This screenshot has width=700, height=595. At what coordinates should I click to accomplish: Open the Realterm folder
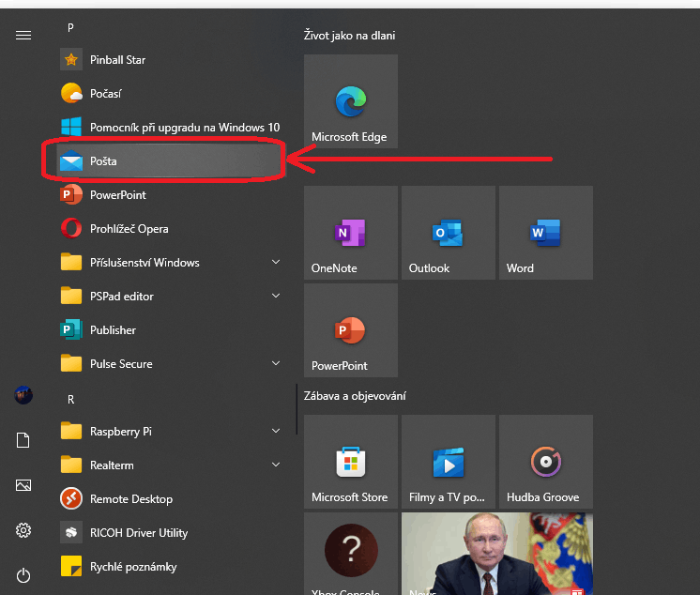pos(170,465)
